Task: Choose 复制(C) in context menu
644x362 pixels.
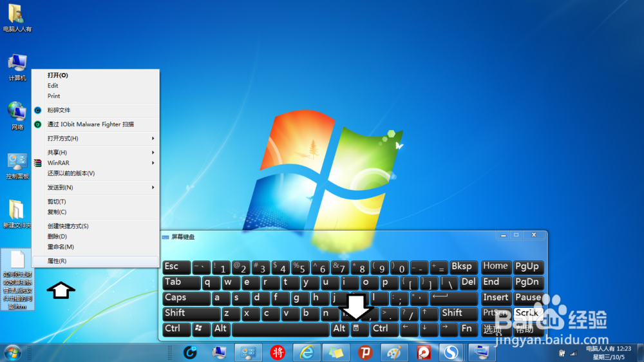Action: click(95, 212)
